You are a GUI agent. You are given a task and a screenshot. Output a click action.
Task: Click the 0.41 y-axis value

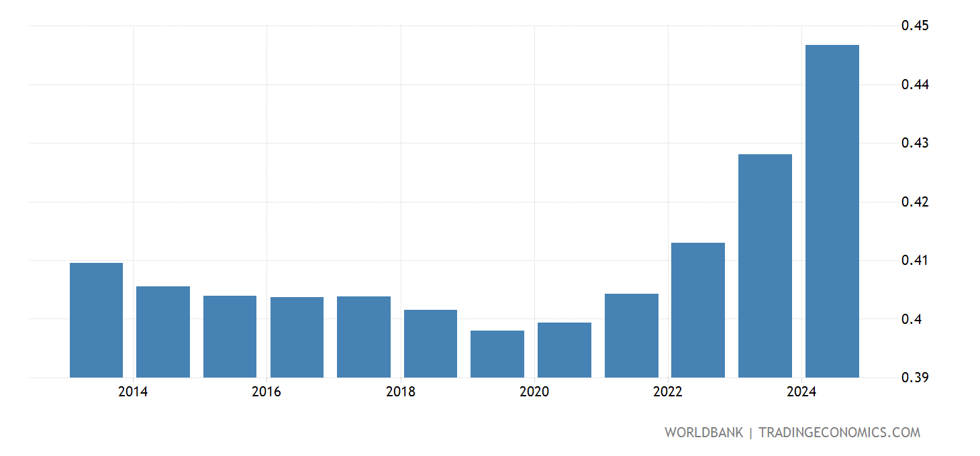pos(914,260)
